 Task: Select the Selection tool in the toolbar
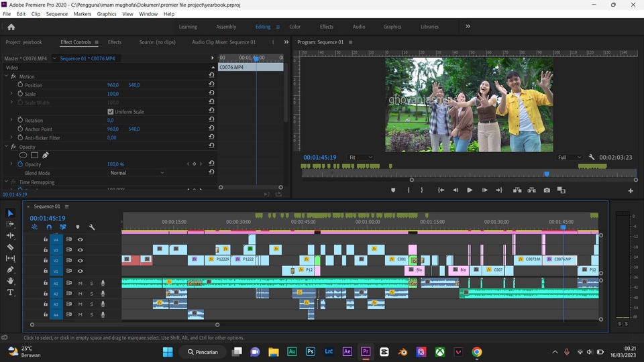10,213
